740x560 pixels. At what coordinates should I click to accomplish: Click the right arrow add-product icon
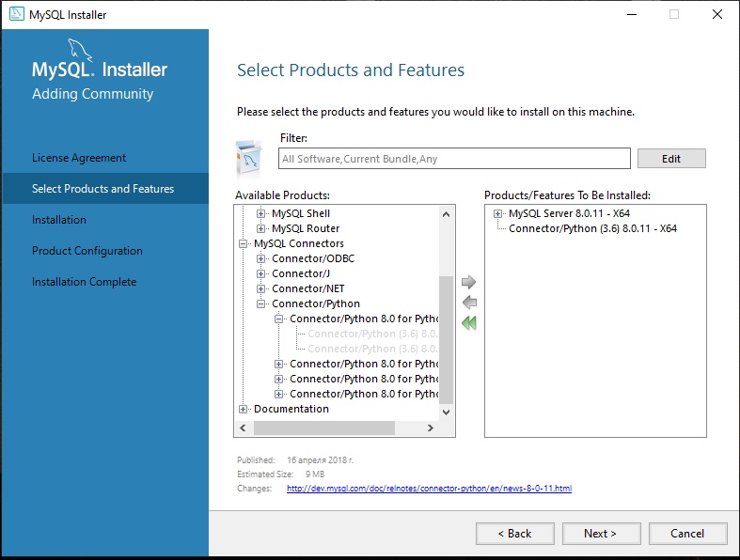click(x=468, y=282)
